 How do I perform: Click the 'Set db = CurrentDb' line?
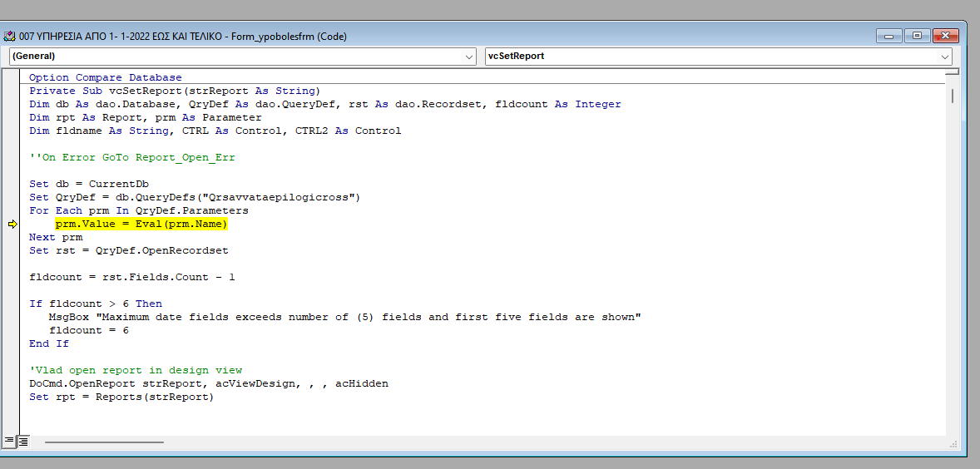[x=89, y=185]
